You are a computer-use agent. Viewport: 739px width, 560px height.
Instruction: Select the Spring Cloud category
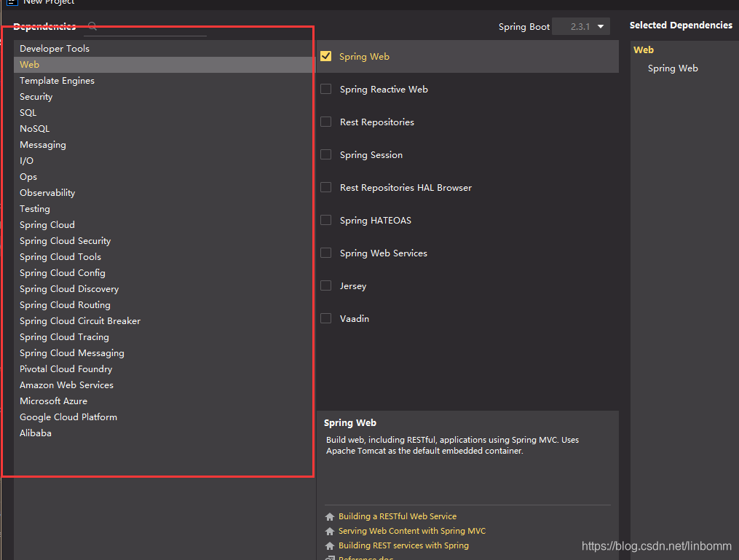pos(164,225)
